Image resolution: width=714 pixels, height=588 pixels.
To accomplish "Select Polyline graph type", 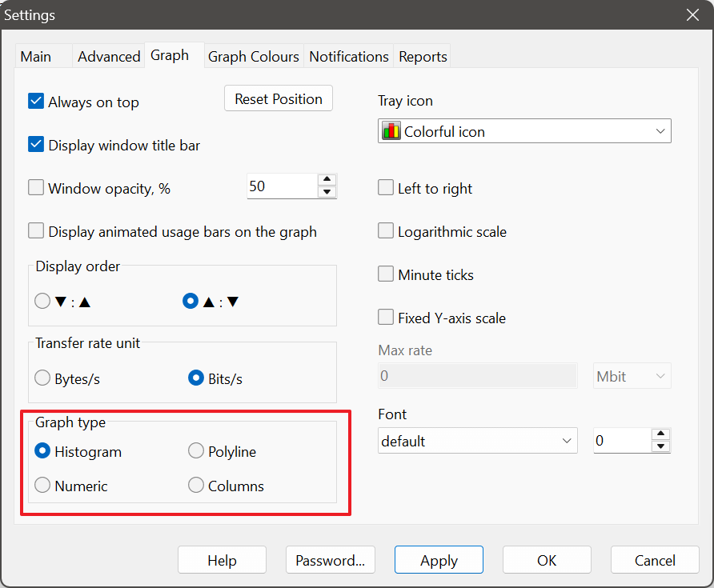I will [196, 451].
